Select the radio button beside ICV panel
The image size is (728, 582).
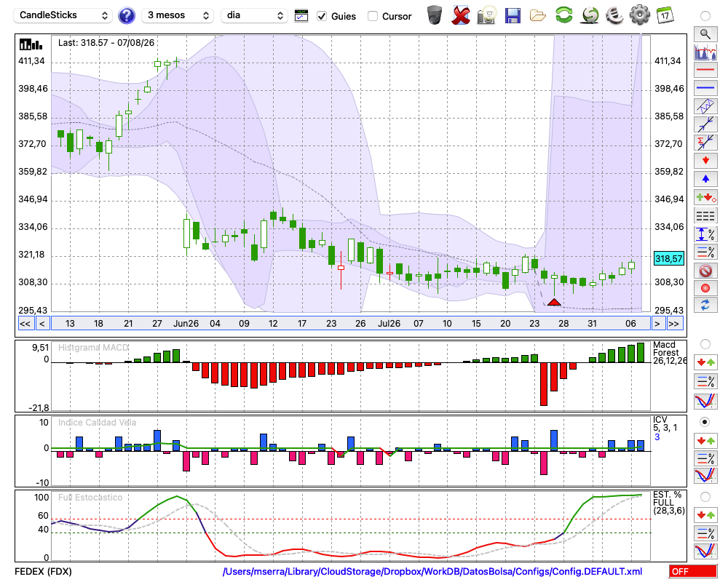[x=705, y=422]
